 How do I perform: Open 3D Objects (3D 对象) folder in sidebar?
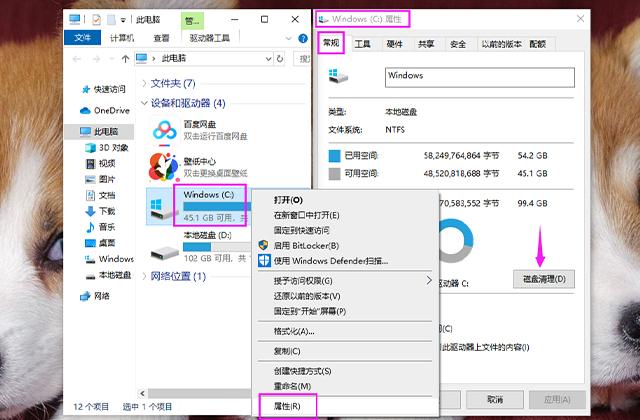pos(107,147)
